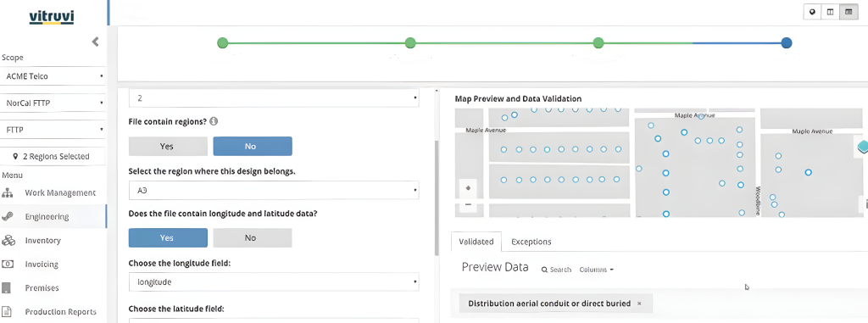Click the left form panel scrollbar
The width and height of the screenshot is (868, 323).
[436, 198]
